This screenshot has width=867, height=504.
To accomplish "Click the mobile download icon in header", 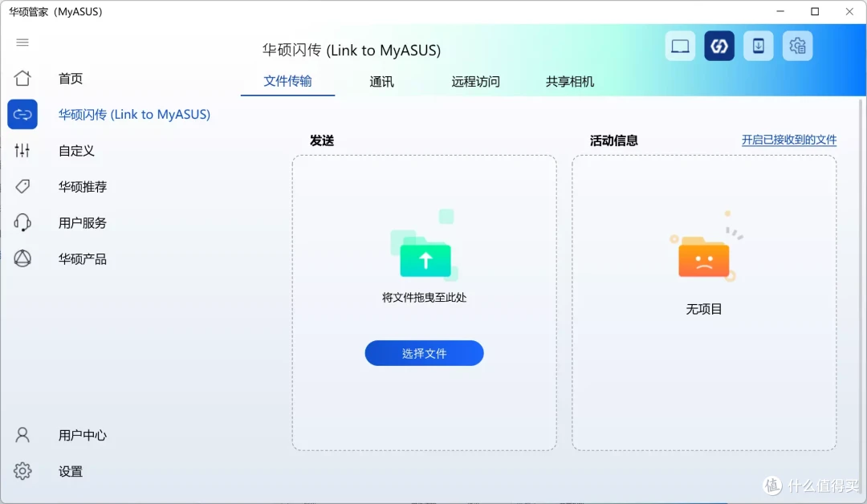I will [x=758, y=46].
